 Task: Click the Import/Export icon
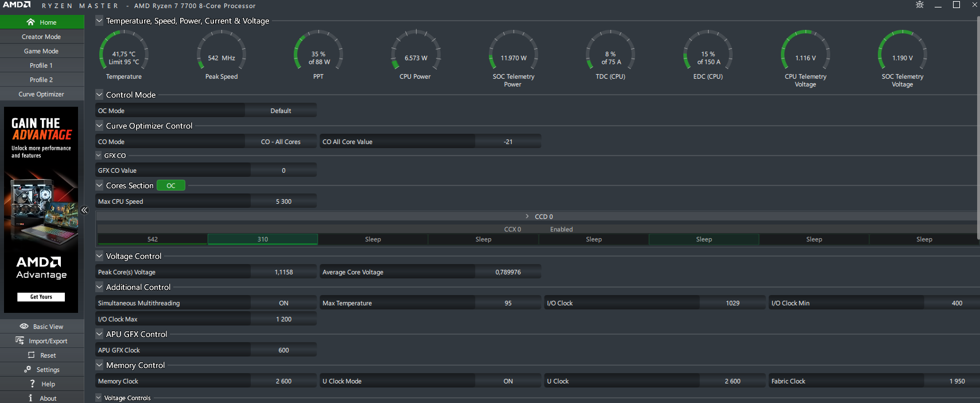point(20,340)
